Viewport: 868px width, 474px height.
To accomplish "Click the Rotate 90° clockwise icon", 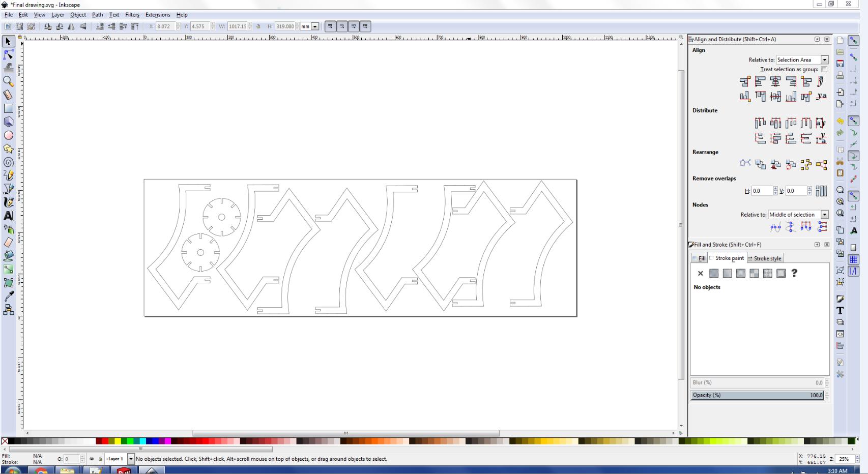I will [60, 26].
